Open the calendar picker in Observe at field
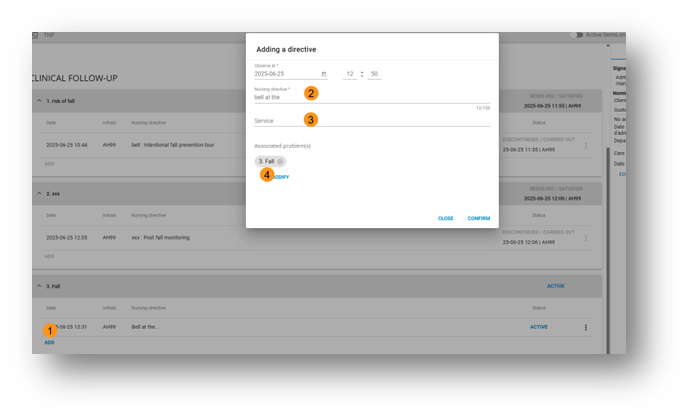This screenshot has height=419, width=691. tap(323, 74)
